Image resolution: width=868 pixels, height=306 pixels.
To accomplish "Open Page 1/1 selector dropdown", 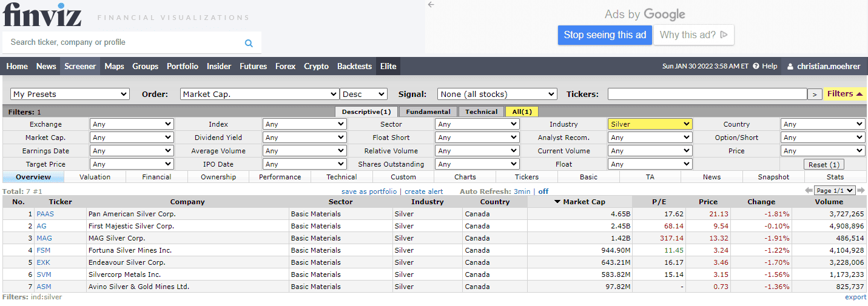I will pyautogui.click(x=835, y=190).
